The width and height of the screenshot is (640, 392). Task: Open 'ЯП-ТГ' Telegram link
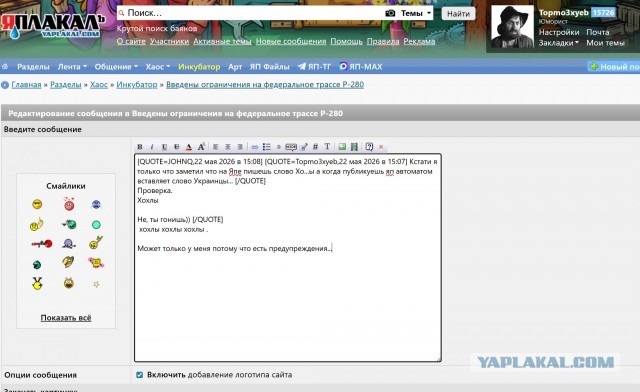(x=314, y=67)
